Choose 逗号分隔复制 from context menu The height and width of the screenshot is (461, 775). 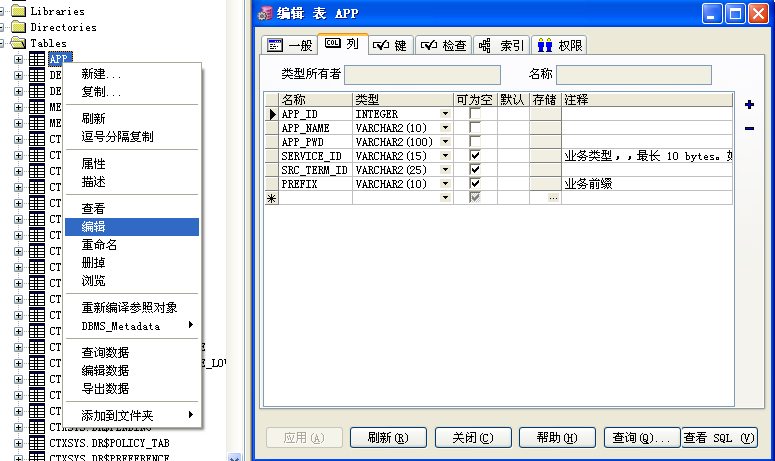[132, 137]
